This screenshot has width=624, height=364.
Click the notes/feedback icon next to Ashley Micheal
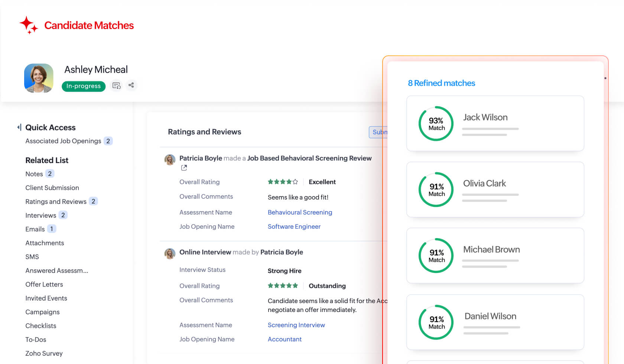coord(116,85)
